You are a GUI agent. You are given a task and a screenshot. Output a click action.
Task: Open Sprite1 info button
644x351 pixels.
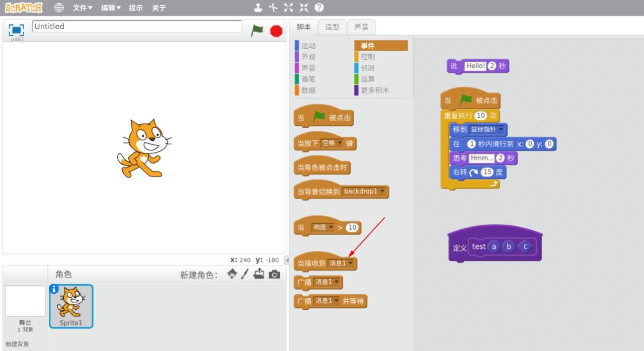pos(54,289)
